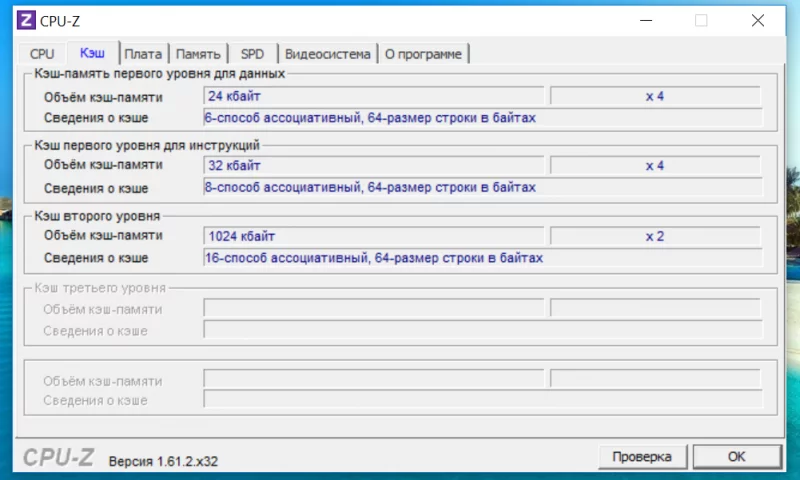Click the Кэш первого уровня для инструкций heading
800x480 pixels.
coord(147,145)
